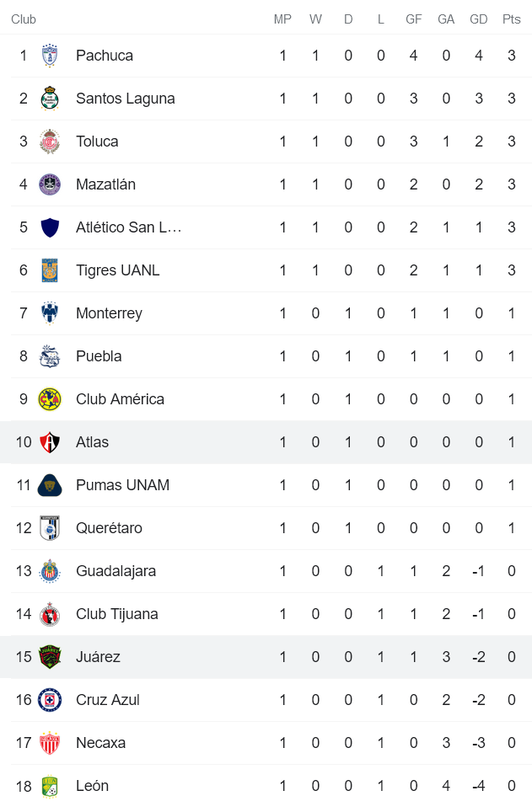Click the Tigres UANL club crest
This screenshot has width=532, height=812.
pyautogui.click(x=51, y=270)
